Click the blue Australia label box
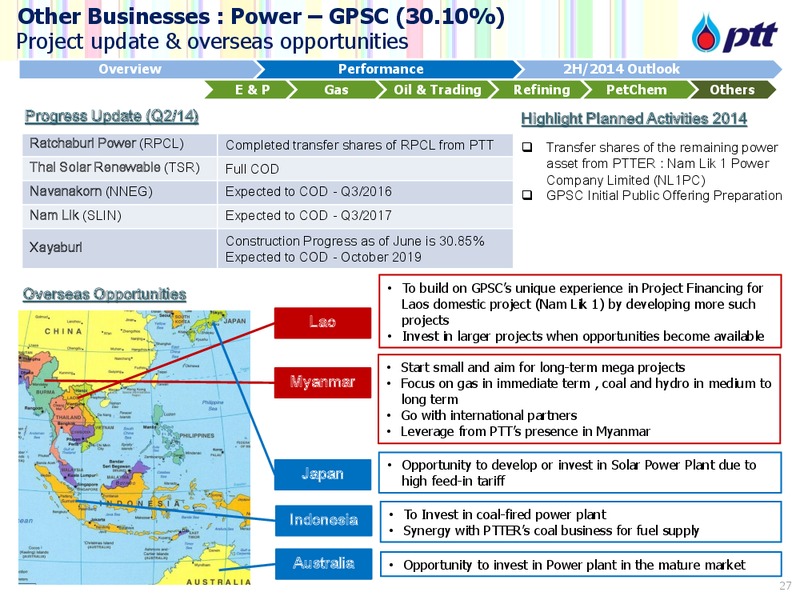This screenshot has width=800, height=600. (323, 564)
